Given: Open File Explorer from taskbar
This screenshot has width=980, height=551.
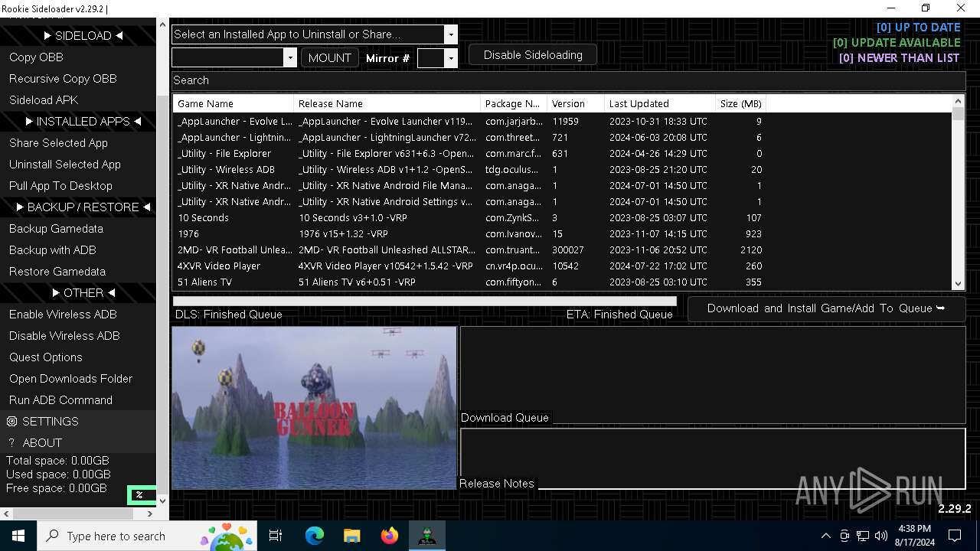Looking at the screenshot, I should coord(351,536).
